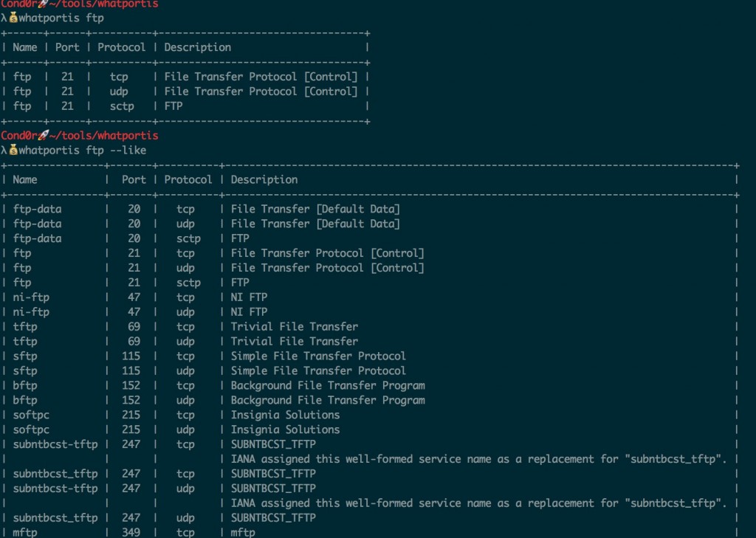Viewport: 756px width, 538px height.
Task: Select 'sctp' protocol in the ftp-data row
Action: point(188,238)
